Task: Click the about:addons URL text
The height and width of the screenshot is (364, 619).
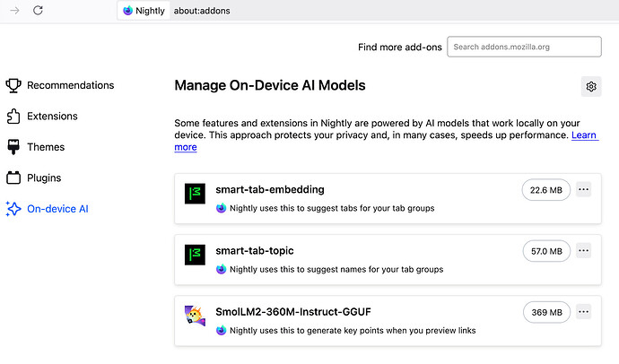Action: (202, 11)
